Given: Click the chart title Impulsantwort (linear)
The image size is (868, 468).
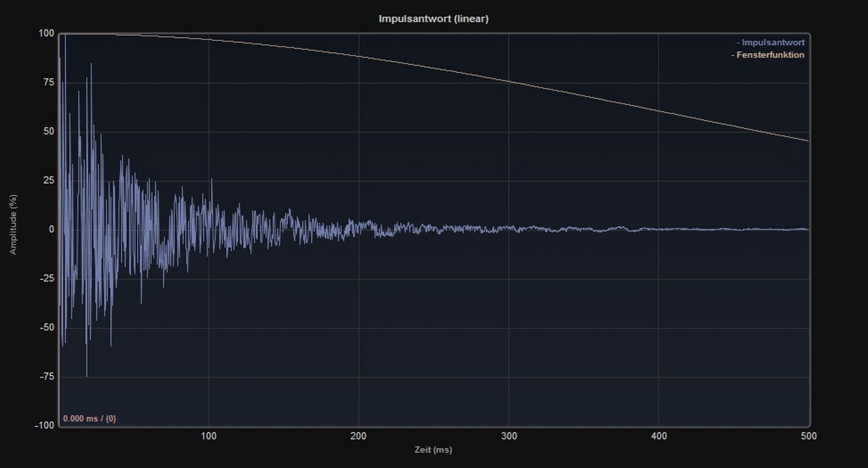Looking at the screenshot, I should pyautogui.click(x=433, y=18).
